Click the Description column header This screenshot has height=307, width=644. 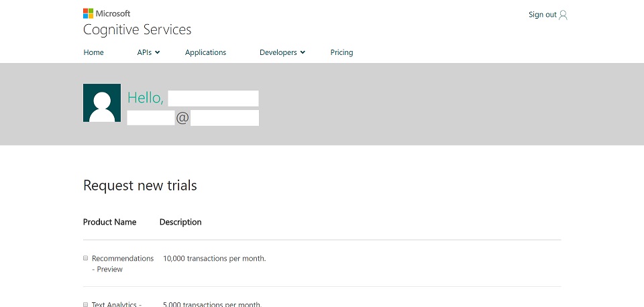180,222
